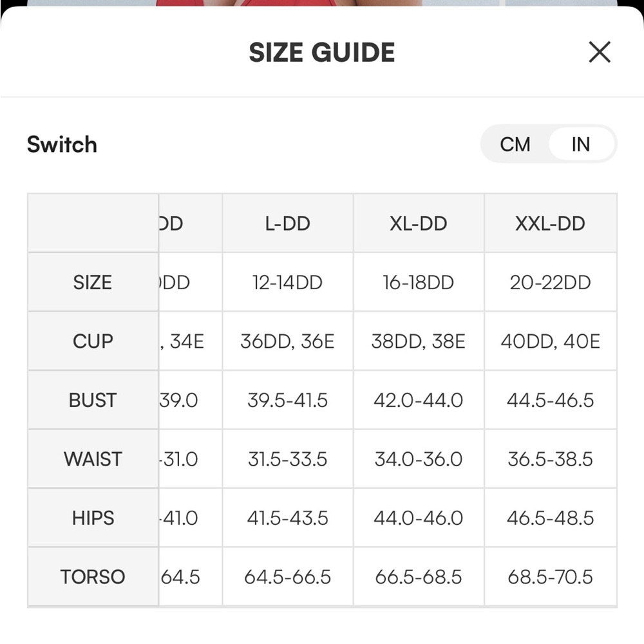
Task: Select the CUP row label
Action: tap(93, 341)
